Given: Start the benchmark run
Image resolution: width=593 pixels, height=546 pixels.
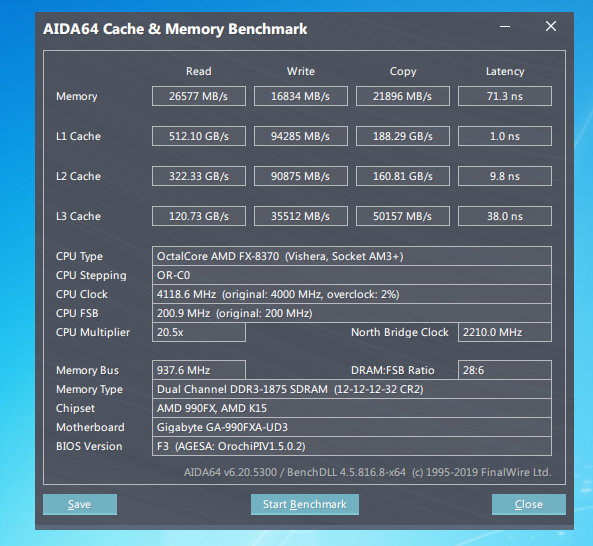Looking at the screenshot, I should click(x=304, y=504).
